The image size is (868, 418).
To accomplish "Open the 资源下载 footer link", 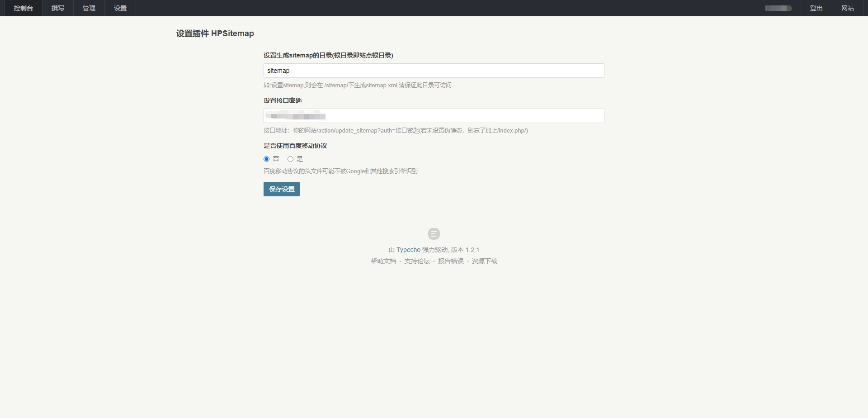I will pyautogui.click(x=484, y=261).
